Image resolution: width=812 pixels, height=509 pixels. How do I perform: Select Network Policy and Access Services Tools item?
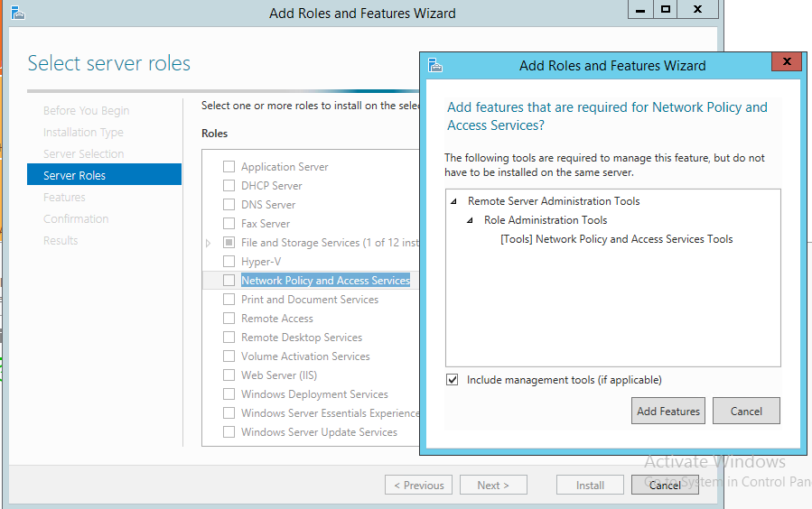pos(616,239)
